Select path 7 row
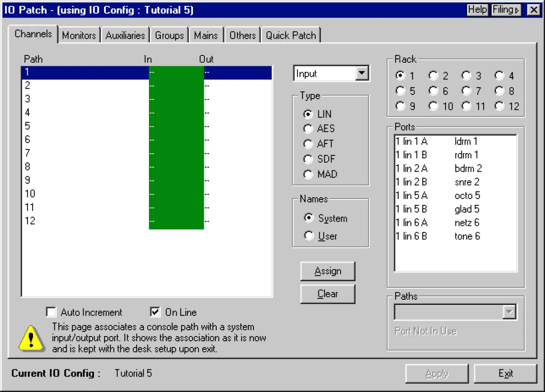This screenshot has width=545, height=392. pyautogui.click(x=147, y=153)
